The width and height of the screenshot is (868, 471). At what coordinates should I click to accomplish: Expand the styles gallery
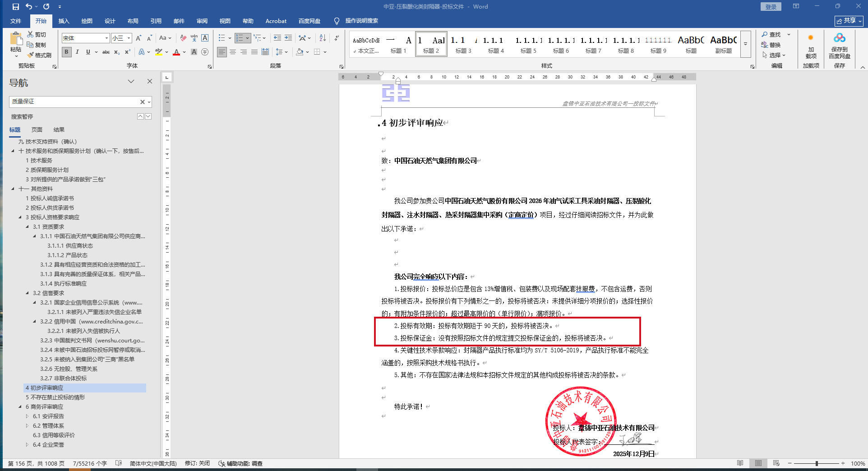click(x=745, y=44)
